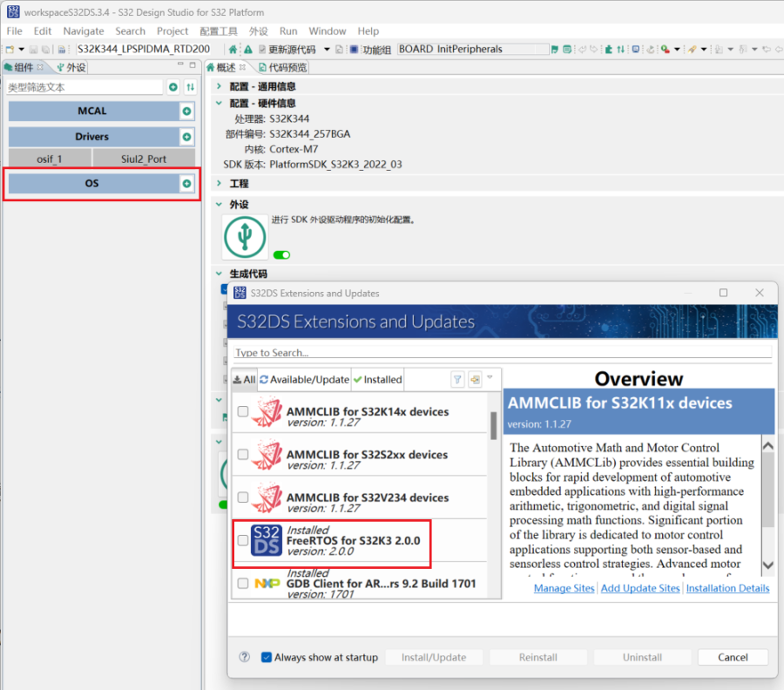Click the green up-down arrows toolbar icon
The image size is (784, 690).
(x=620, y=50)
